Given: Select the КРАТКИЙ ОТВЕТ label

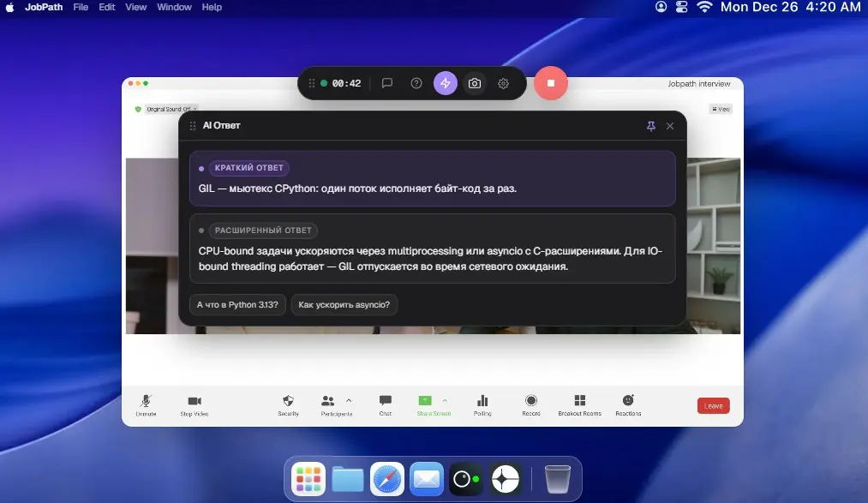Looking at the screenshot, I should click(249, 168).
